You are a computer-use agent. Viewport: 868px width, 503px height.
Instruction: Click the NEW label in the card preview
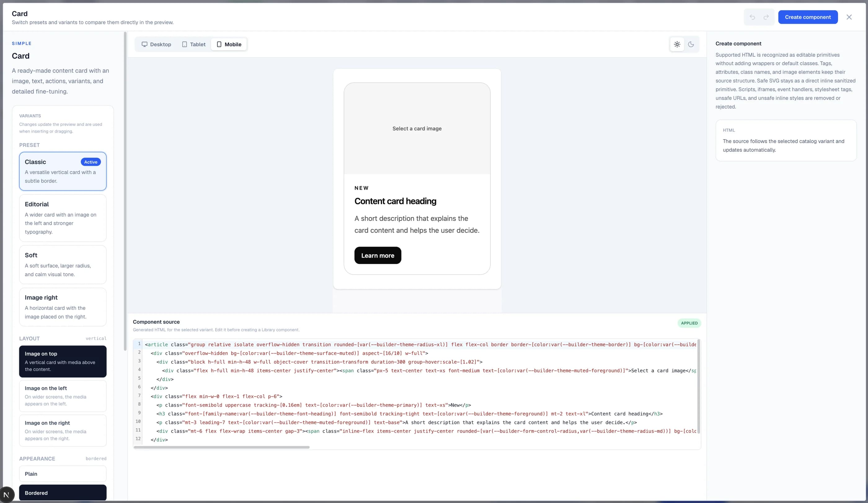pyautogui.click(x=361, y=188)
